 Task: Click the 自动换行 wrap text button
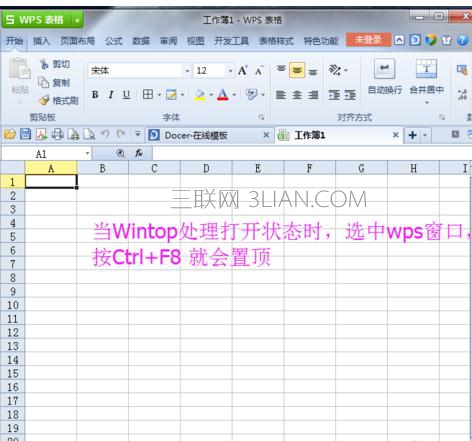point(384,77)
